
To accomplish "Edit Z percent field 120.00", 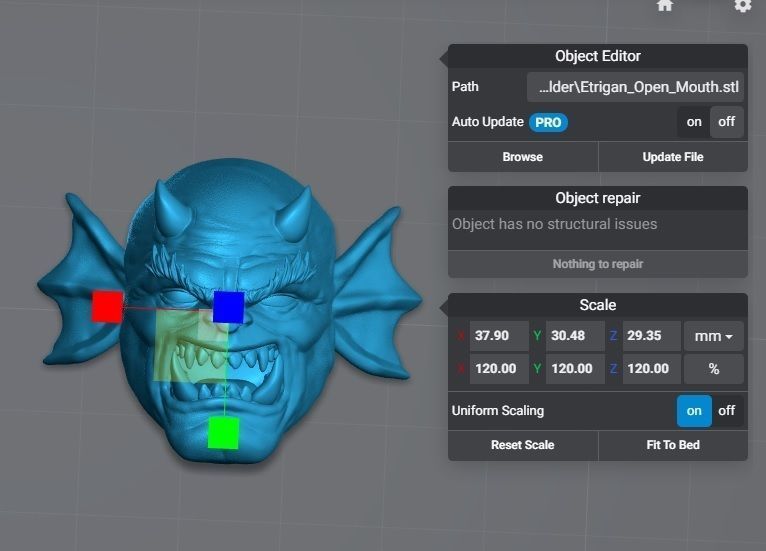I will tap(651, 369).
